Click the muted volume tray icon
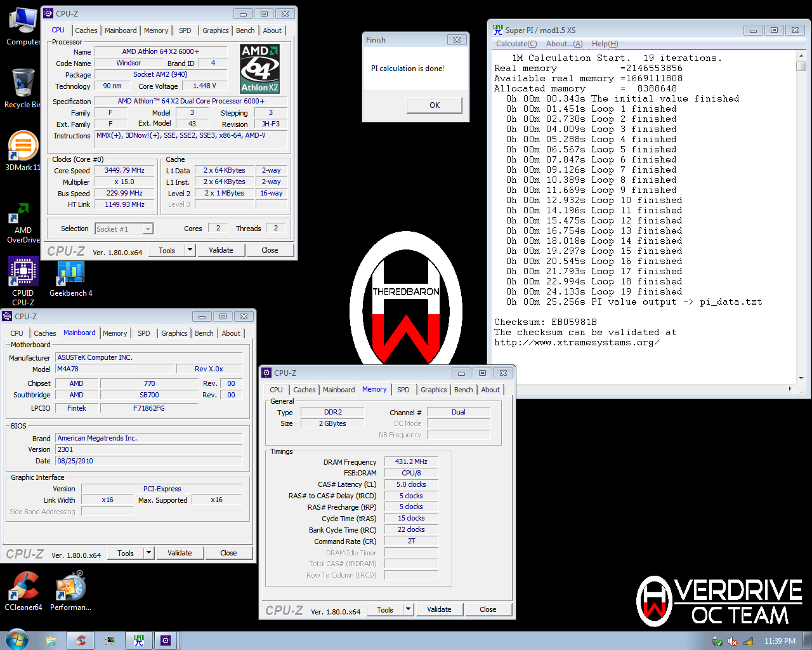This screenshot has width=812, height=650. (733, 641)
